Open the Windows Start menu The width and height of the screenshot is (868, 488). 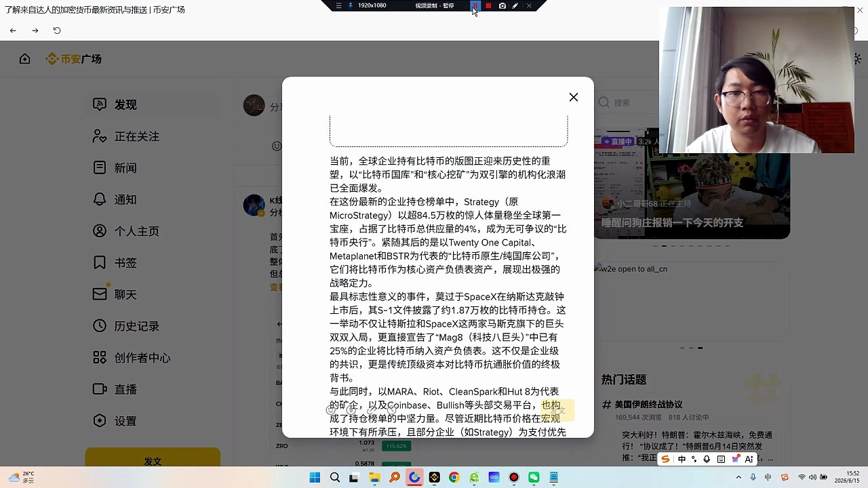click(x=315, y=478)
